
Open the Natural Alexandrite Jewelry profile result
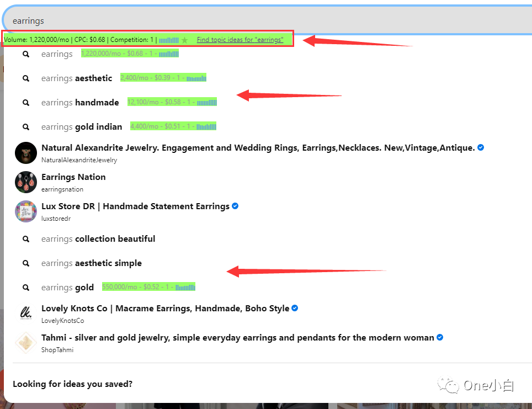[258, 147]
